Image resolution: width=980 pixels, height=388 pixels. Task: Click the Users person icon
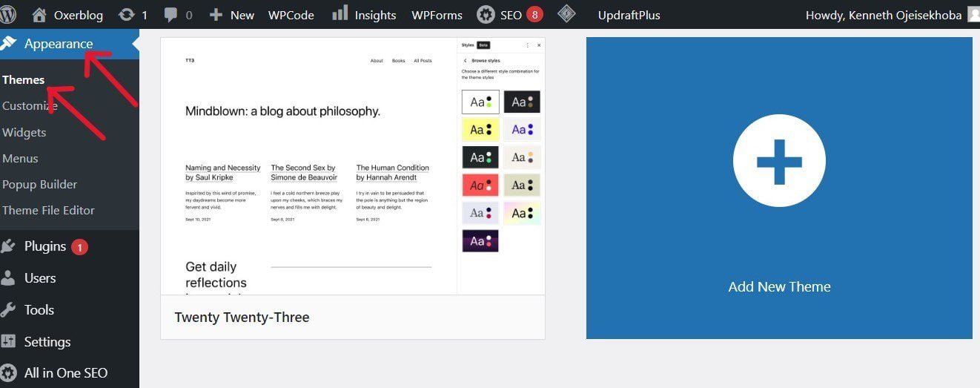pyautogui.click(x=8, y=278)
